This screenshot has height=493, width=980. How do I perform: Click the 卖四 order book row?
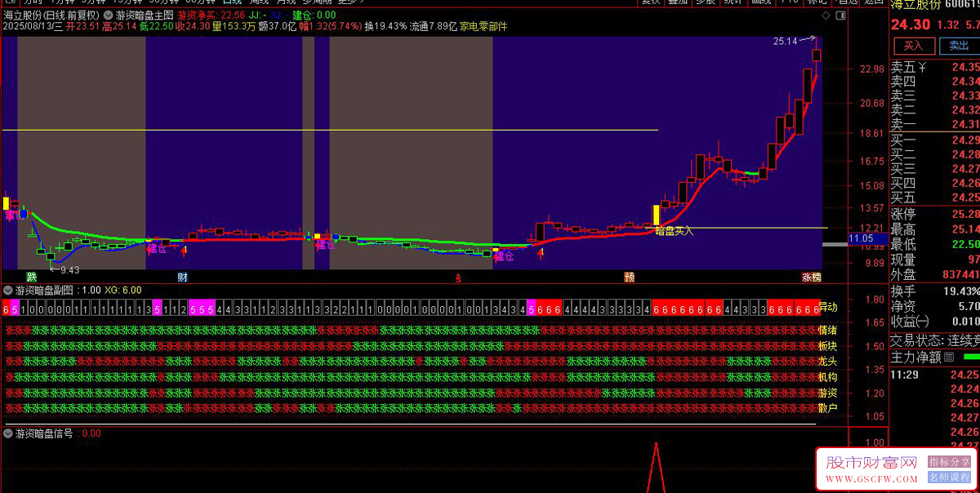click(x=934, y=81)
